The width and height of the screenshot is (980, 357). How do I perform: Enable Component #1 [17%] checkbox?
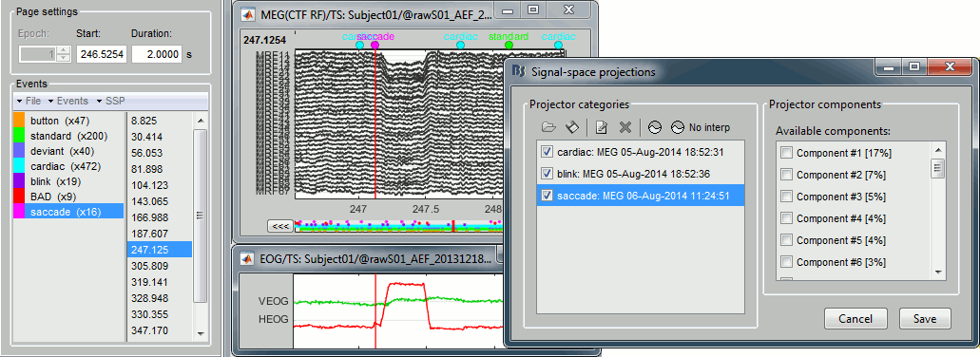[787, 153]
